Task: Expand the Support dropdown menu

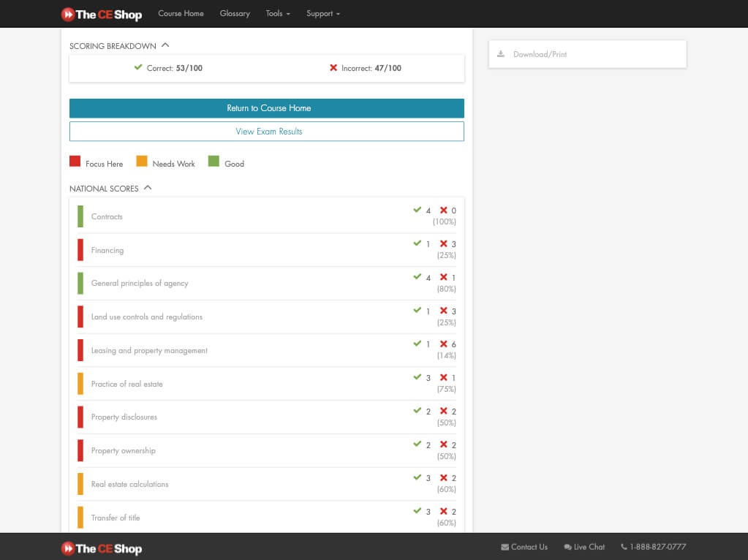Action: point(323,13)
